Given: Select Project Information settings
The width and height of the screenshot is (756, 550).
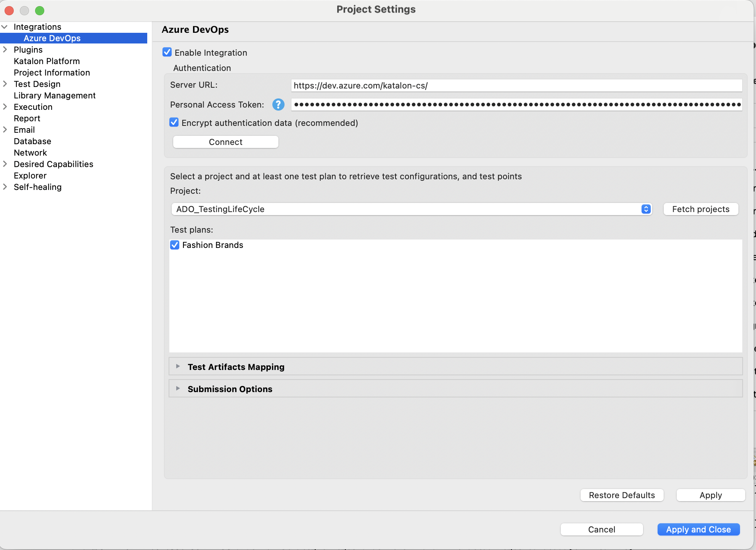Looking at the screenshot, I should pyautogui.click(x=51, y=72).
